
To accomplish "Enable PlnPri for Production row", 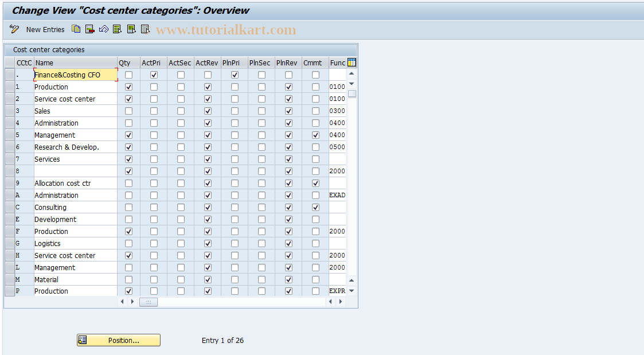I will click(x=235, y=87).
